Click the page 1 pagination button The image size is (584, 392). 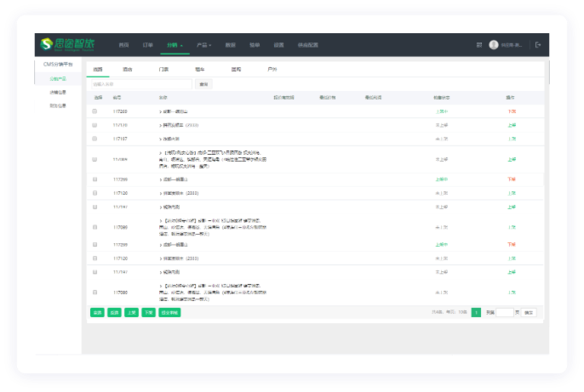click(x=476, y=312)
